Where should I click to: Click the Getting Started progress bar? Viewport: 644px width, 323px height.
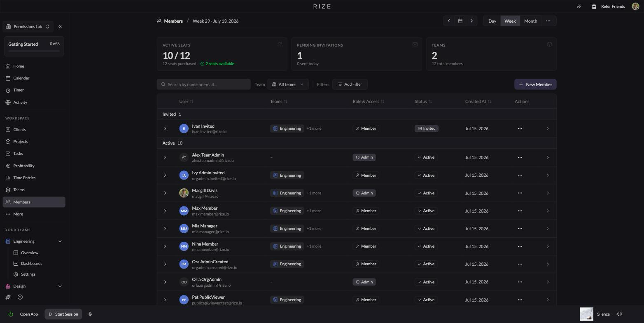pyautogui.click(x=34, y=51)
